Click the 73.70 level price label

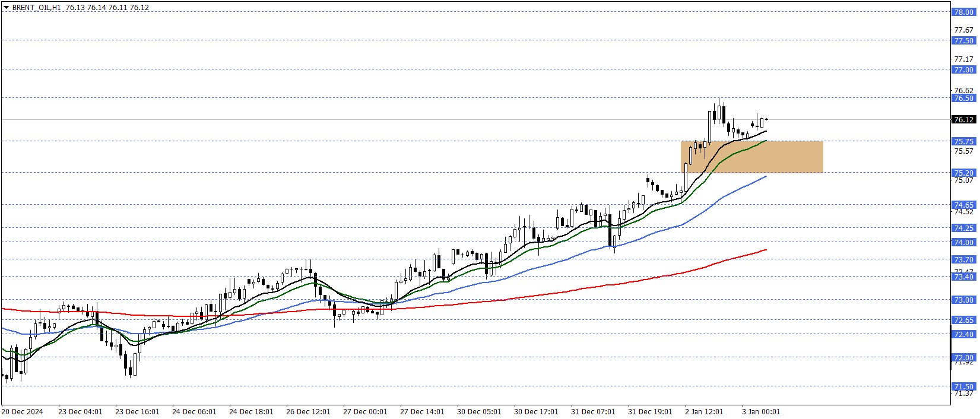coord(963,259)
